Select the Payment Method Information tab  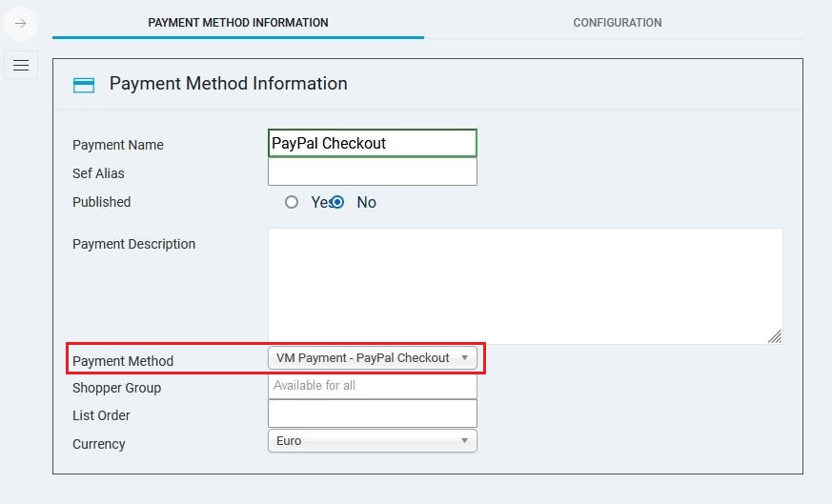click(x=237, y=22)
